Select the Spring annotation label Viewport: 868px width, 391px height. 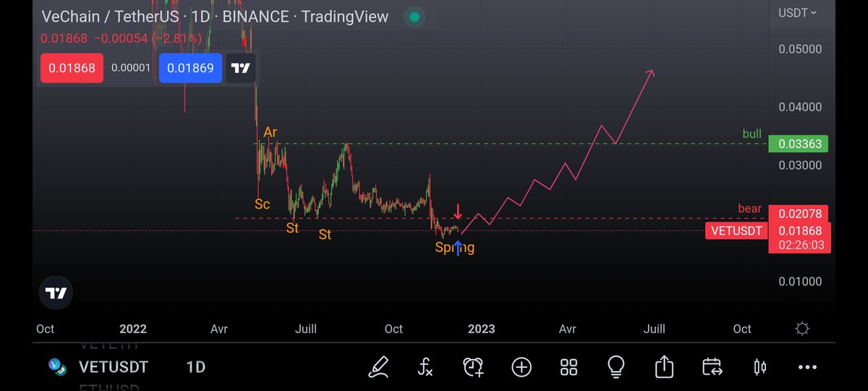(x=455, y=248)
